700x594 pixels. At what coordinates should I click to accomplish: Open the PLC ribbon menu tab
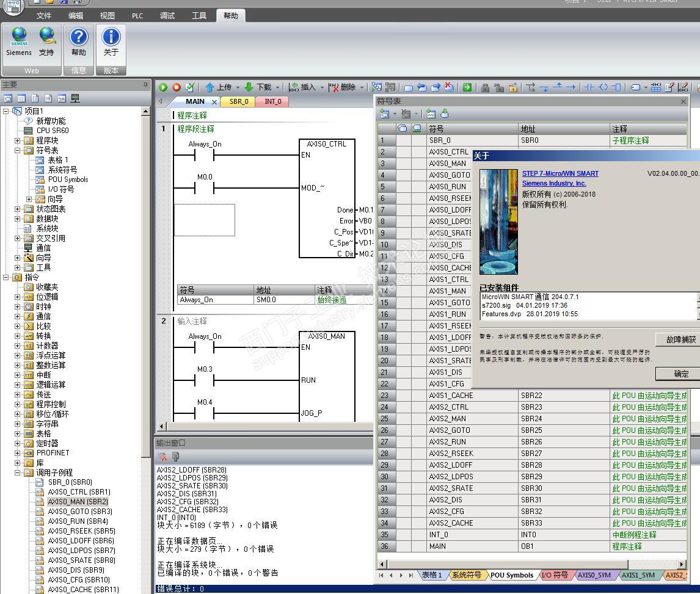coord(137,16)
